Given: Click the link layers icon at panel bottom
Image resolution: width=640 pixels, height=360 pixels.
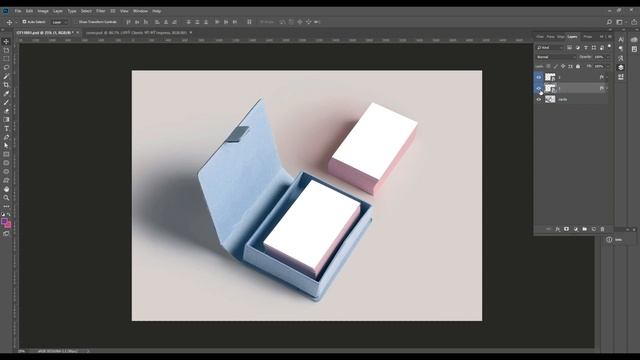Looking at the screenshot, I should click(x=548, y=229).
